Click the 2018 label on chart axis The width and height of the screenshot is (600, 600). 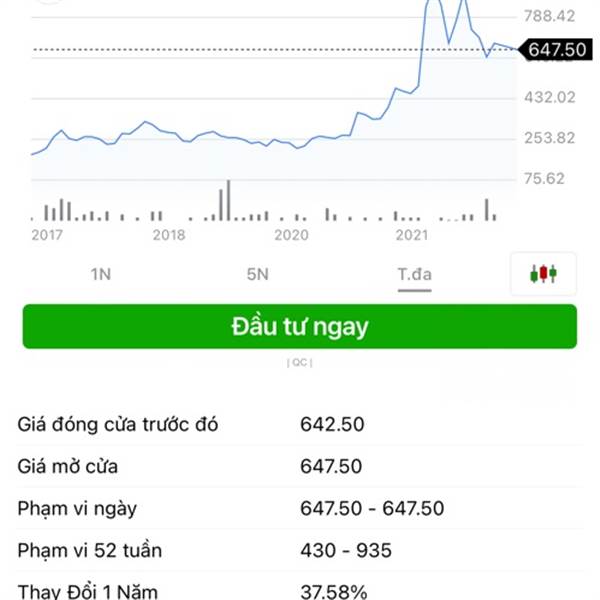click(x=169, y=235)
